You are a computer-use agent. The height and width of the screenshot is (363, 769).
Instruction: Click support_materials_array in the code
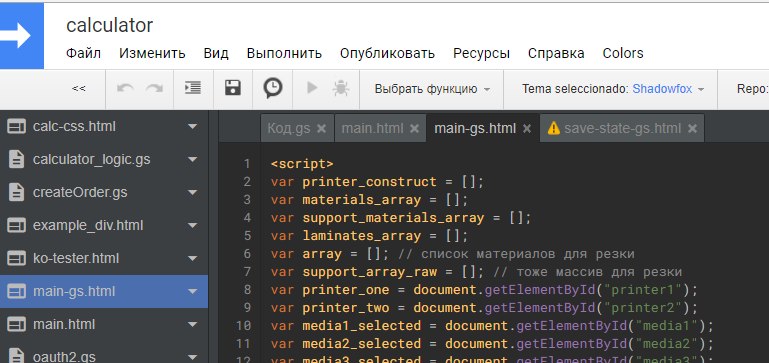tap(393, 218)
